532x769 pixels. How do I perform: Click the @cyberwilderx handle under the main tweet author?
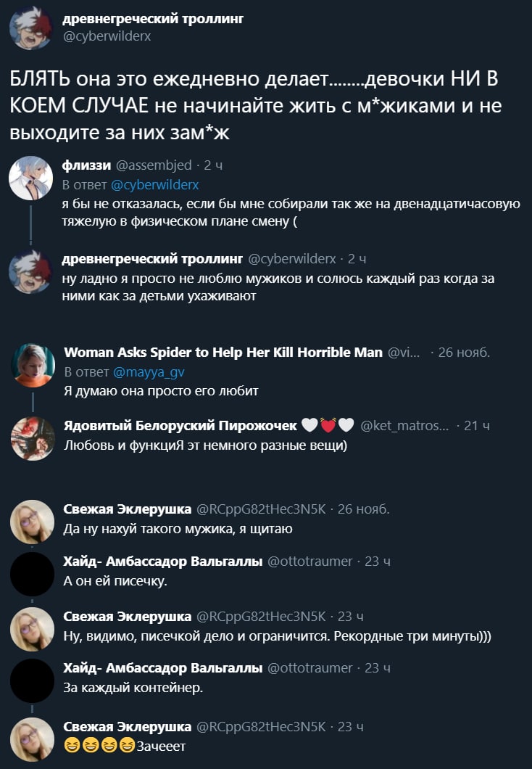(x=107, y=36)
